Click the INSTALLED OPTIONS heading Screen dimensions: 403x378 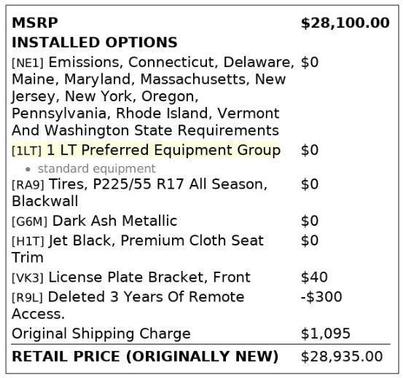tap(95, 42)
